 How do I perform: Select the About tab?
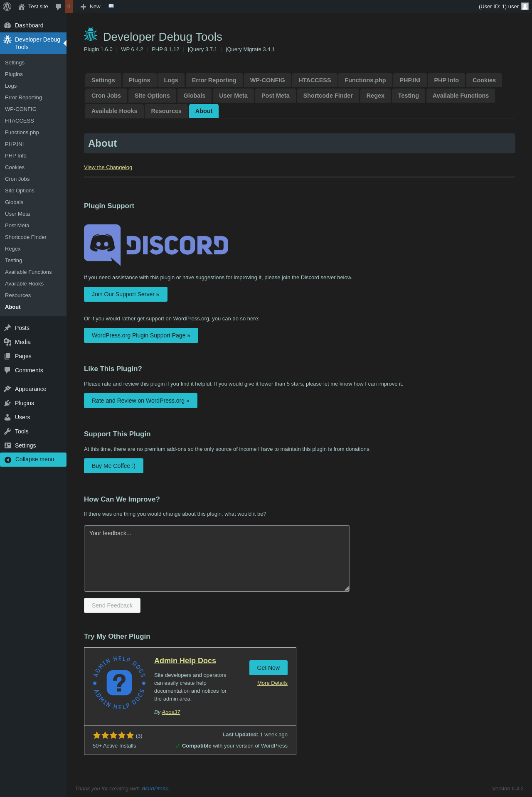click(x=204, y=111)
